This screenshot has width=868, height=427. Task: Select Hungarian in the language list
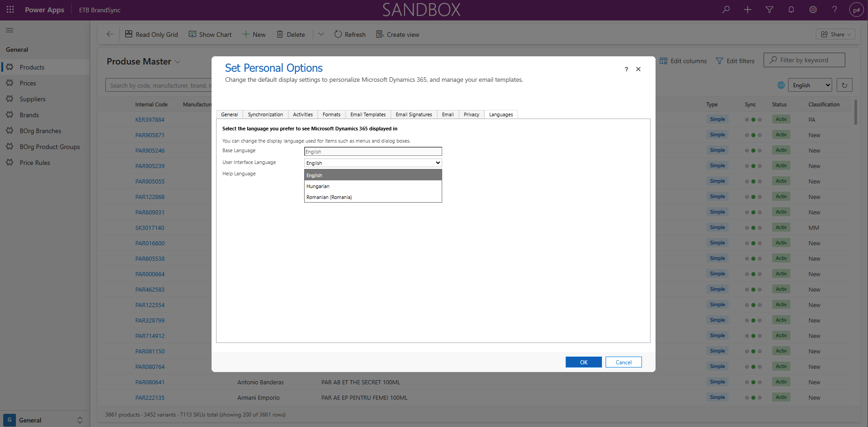373,186
